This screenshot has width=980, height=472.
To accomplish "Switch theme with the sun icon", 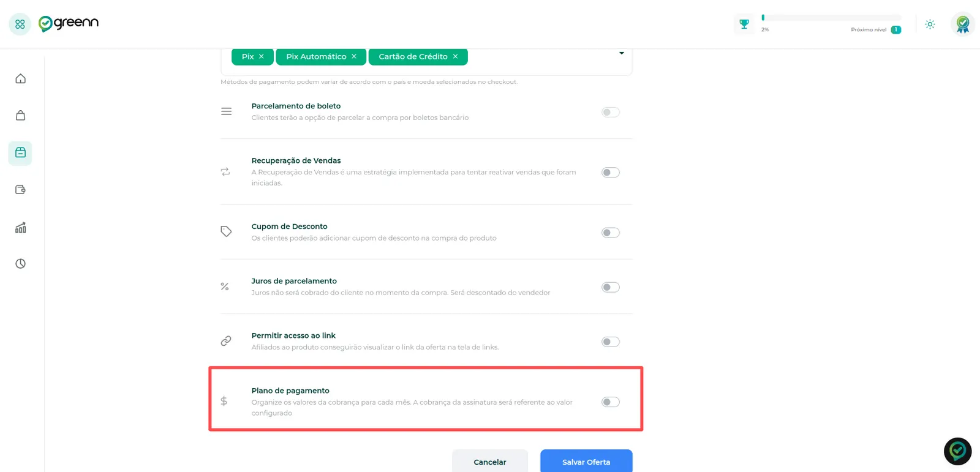I will point(930,24).
